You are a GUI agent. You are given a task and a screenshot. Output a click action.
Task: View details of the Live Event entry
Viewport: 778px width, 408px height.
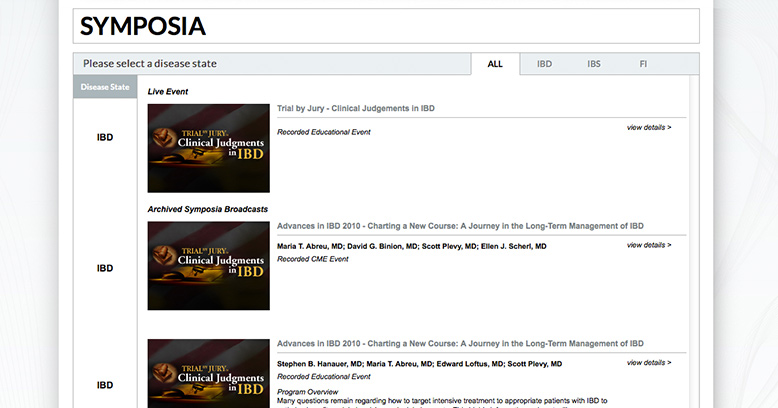[648, 128]
